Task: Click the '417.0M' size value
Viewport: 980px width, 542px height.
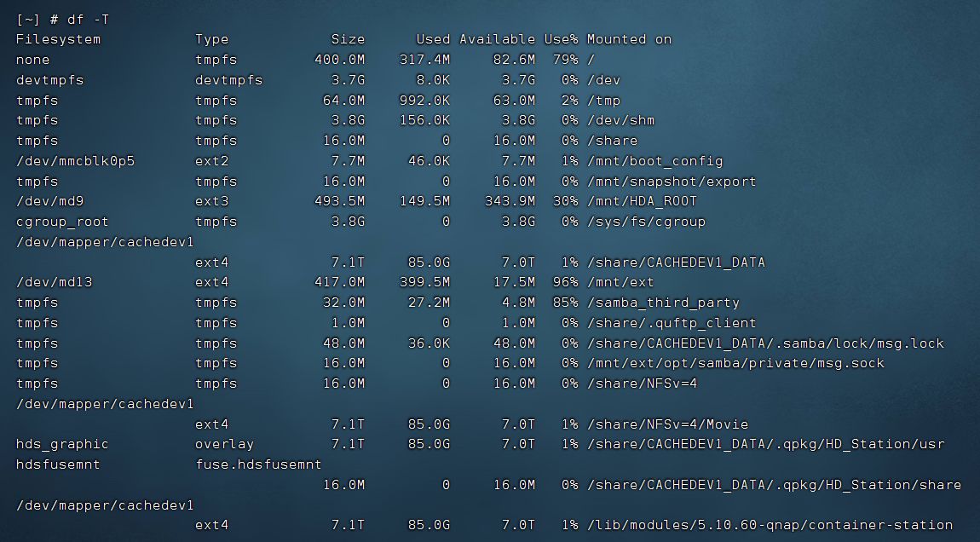Action: tap(339, 283)
